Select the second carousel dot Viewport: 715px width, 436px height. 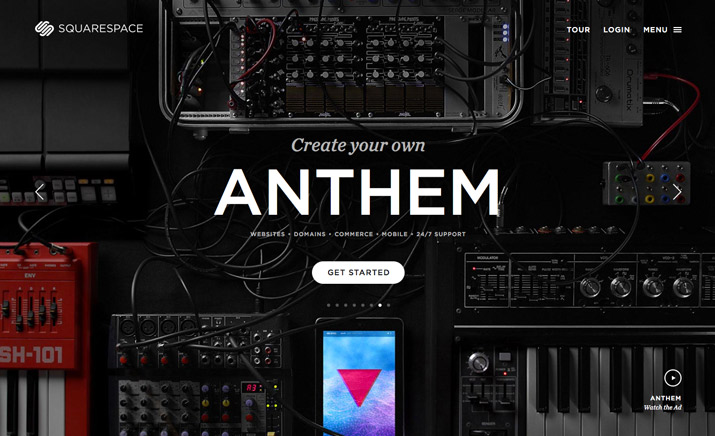pos(337,305)
